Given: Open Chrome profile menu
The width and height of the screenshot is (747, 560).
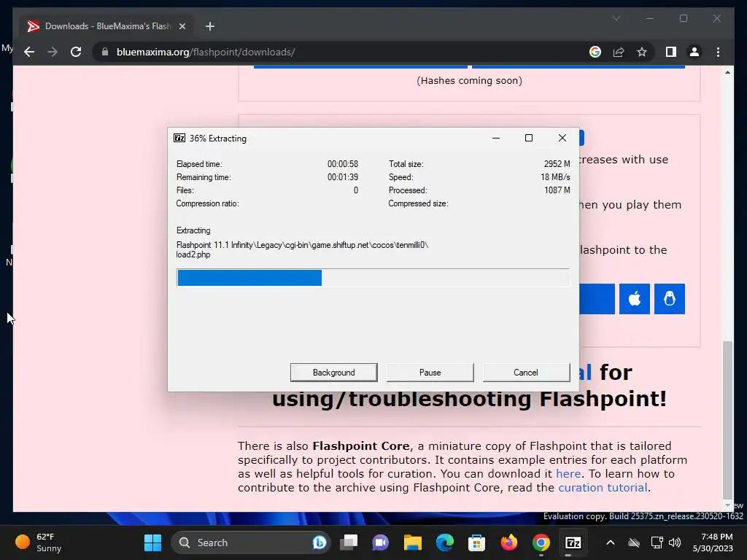Looking at the screenshot, I should 694,52.
